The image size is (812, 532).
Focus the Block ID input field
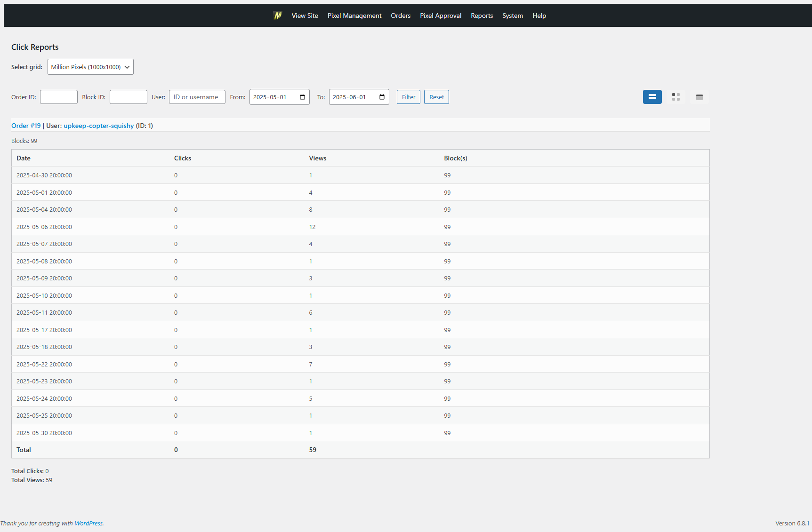click(129, 97)
